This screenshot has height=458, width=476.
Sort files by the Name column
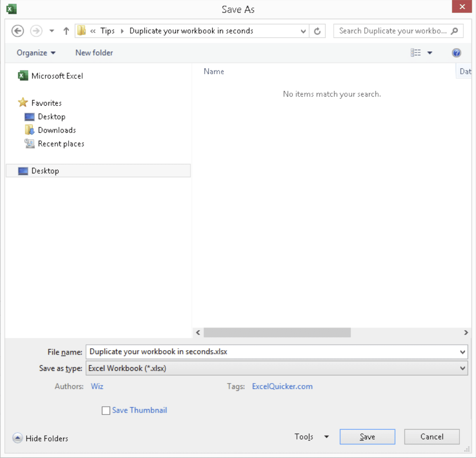click(214, 71)
